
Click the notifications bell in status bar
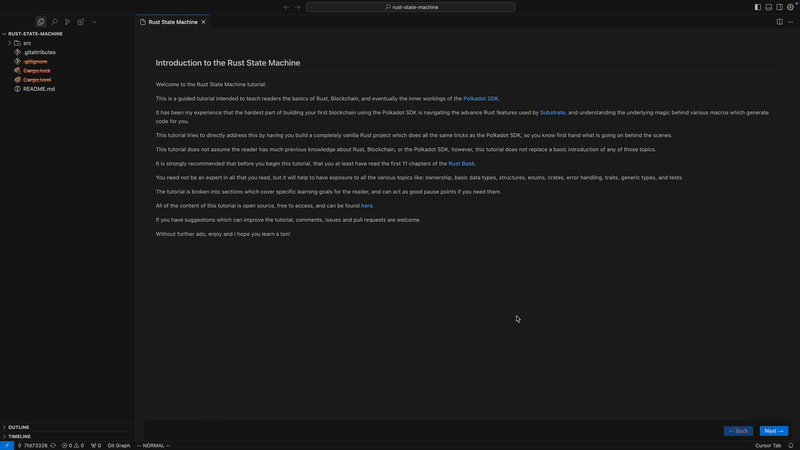tap(790, 445)
